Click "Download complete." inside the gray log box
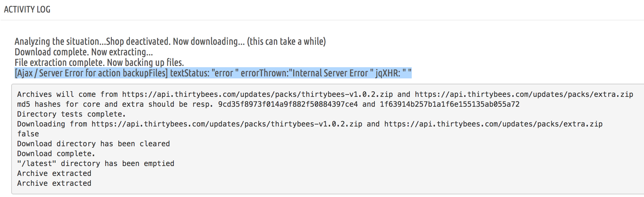The height and width of the screenshot is (197, 644). coord(56,154)
